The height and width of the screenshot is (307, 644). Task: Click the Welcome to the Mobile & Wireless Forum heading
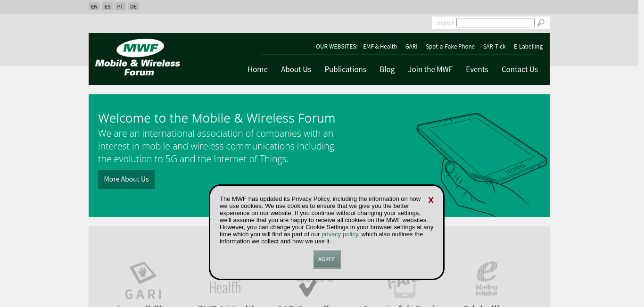[x=216, y=118]
